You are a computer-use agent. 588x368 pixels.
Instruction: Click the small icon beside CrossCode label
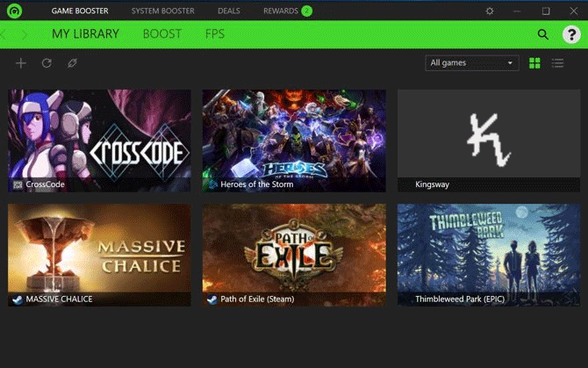point(18,184)
